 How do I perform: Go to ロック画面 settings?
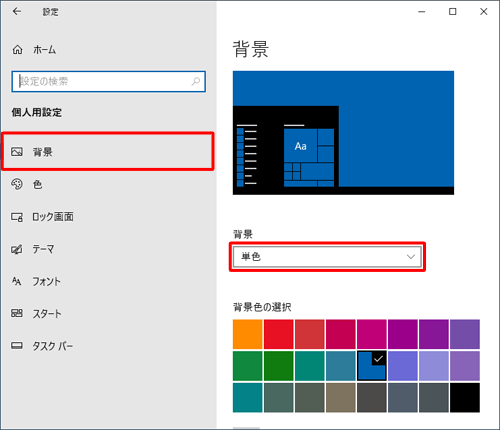(x=109, y=217)
